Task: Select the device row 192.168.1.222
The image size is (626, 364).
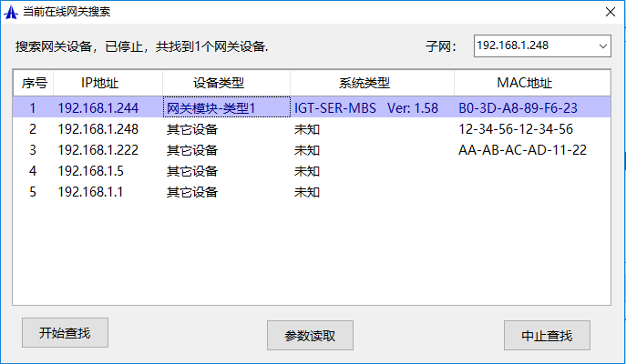Action: 98,150
